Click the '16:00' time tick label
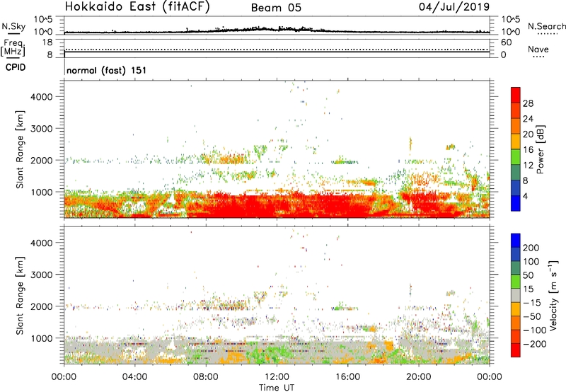 tap(347, 377)
